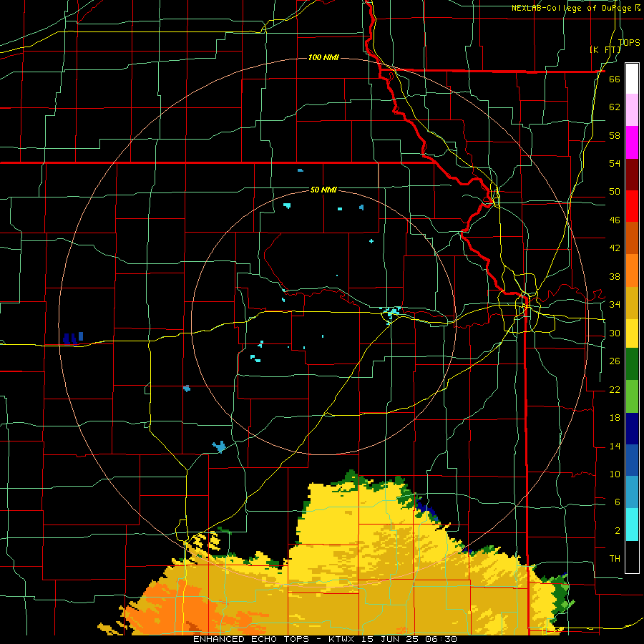
Task: Click the light pink legend swatch
Action: point(632,109)
